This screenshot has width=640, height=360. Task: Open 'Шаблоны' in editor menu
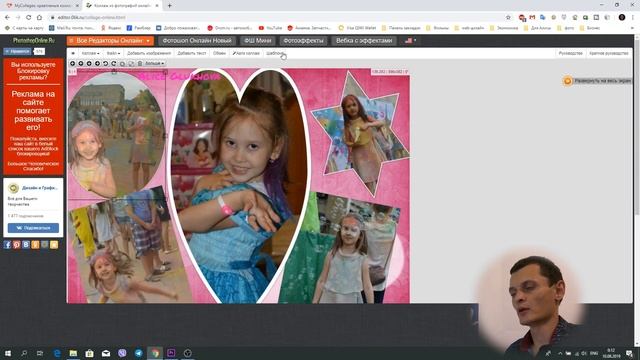point(274,53)
